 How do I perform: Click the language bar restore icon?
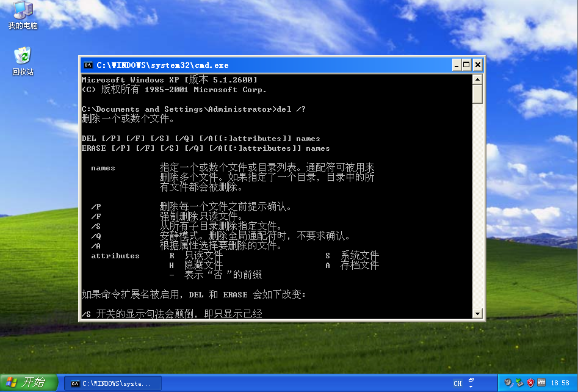tap(471, 380)
